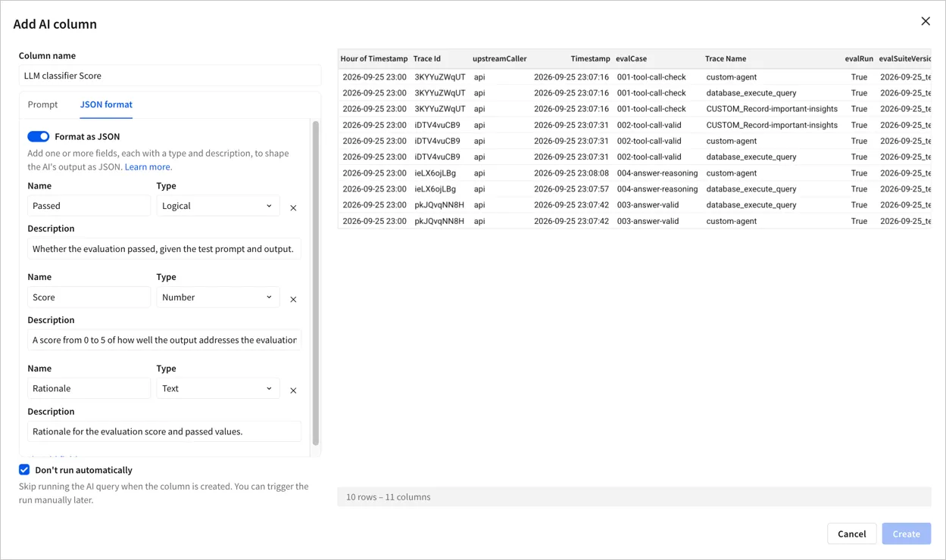Toggle the Format as JSON switch

pos(39,136)
